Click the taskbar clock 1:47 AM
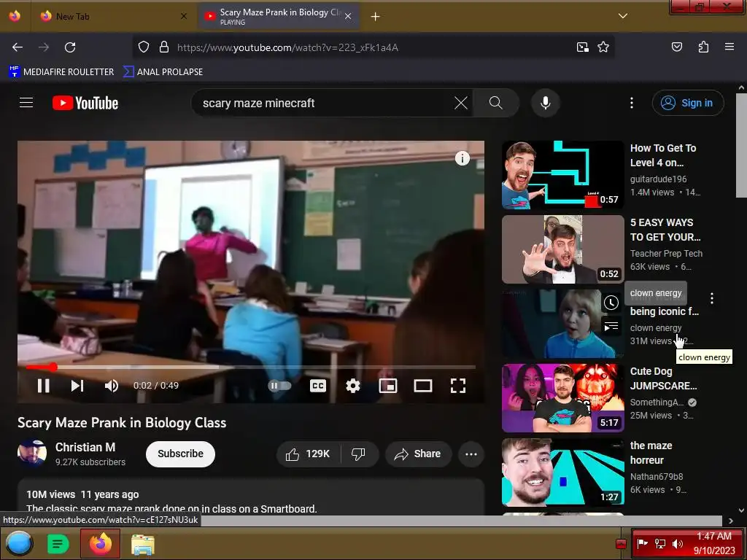 (713, 536)
